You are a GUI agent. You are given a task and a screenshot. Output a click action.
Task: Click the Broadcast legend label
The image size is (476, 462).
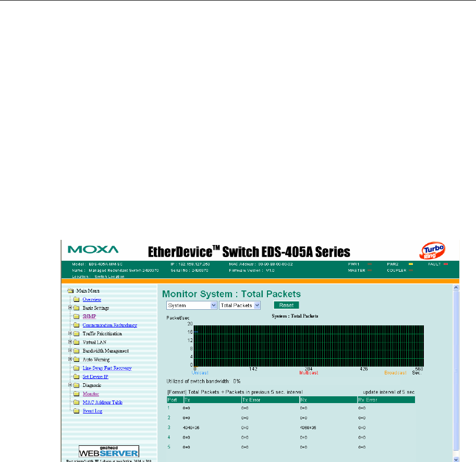pyautogui.click(x=395, y=373)
